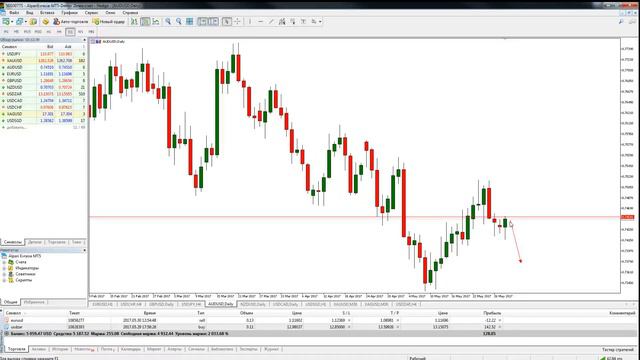Viewport: 640px width, 360px height.
Task: Open the Вставка menu
Action: coord(47,13)
